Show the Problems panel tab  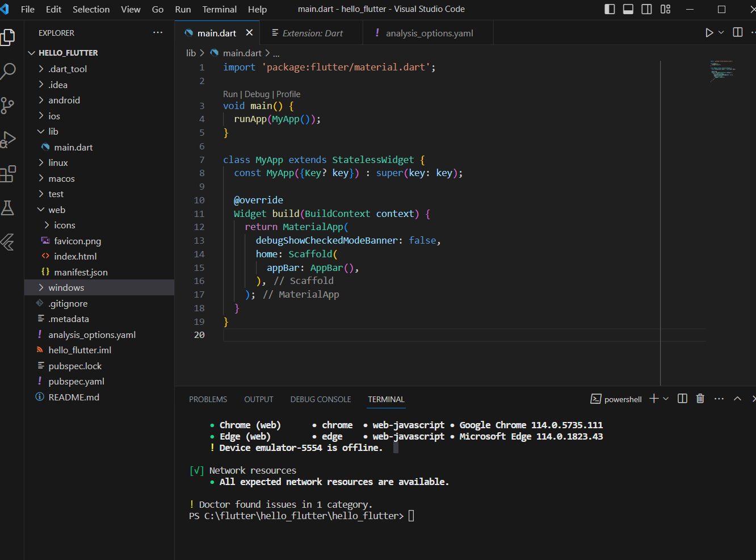208,399
